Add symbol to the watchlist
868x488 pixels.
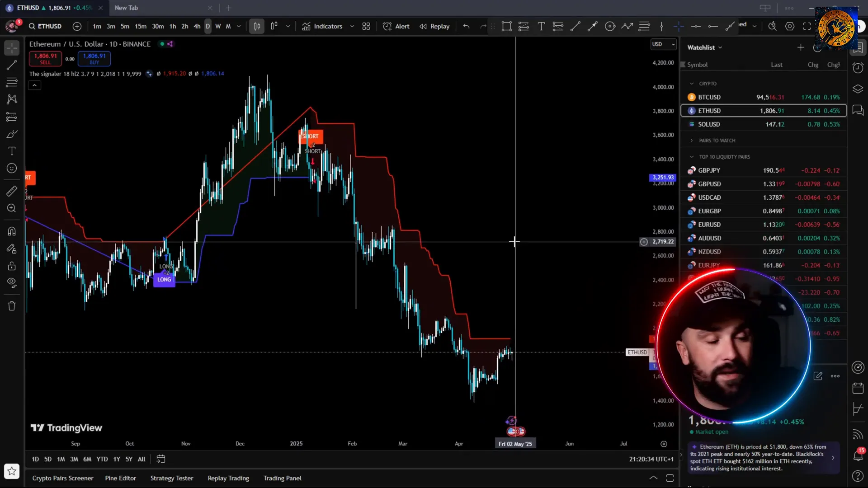801,47
